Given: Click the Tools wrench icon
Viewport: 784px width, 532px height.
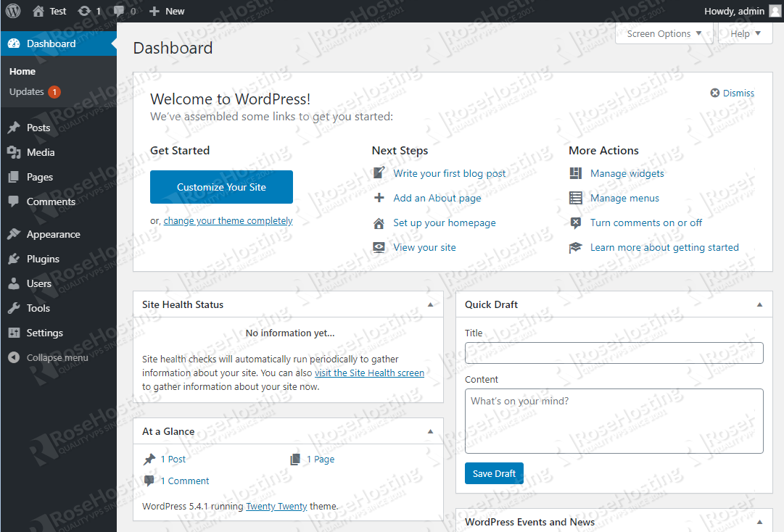Looking at the screenshot, I should 15,307.
